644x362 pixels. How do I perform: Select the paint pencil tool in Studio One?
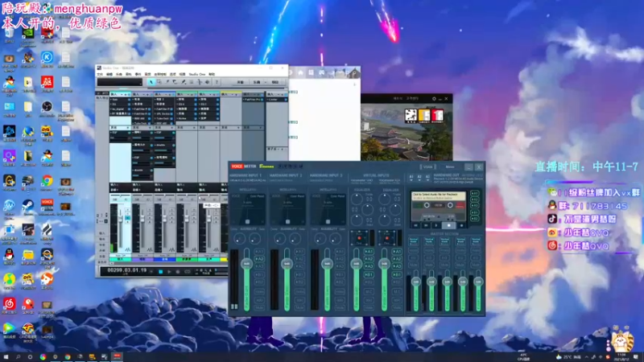coord(184,82)
